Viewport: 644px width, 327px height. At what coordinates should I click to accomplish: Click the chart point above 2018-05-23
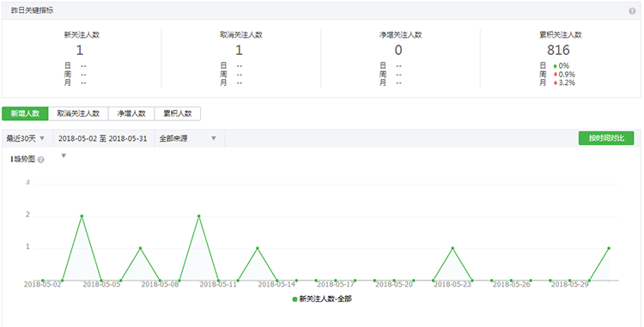[453, 248]
